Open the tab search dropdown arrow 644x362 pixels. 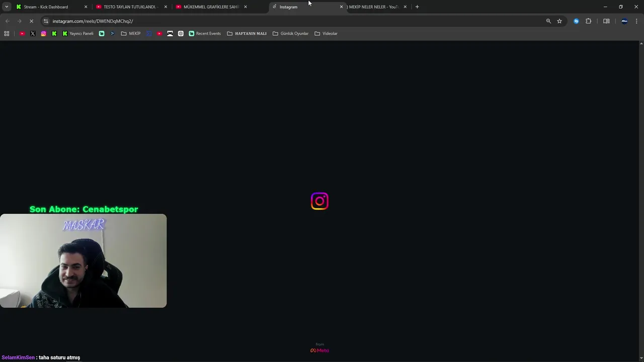[7, 7]
